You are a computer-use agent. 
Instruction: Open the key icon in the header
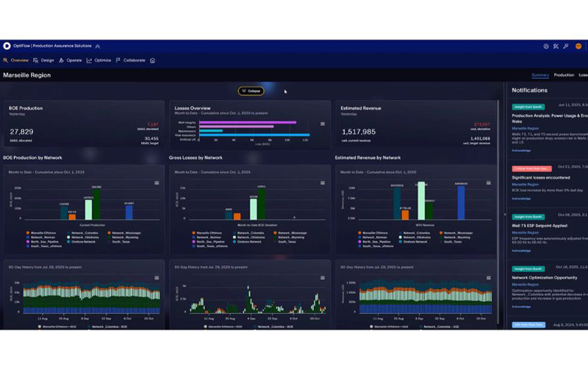(566, 46)
